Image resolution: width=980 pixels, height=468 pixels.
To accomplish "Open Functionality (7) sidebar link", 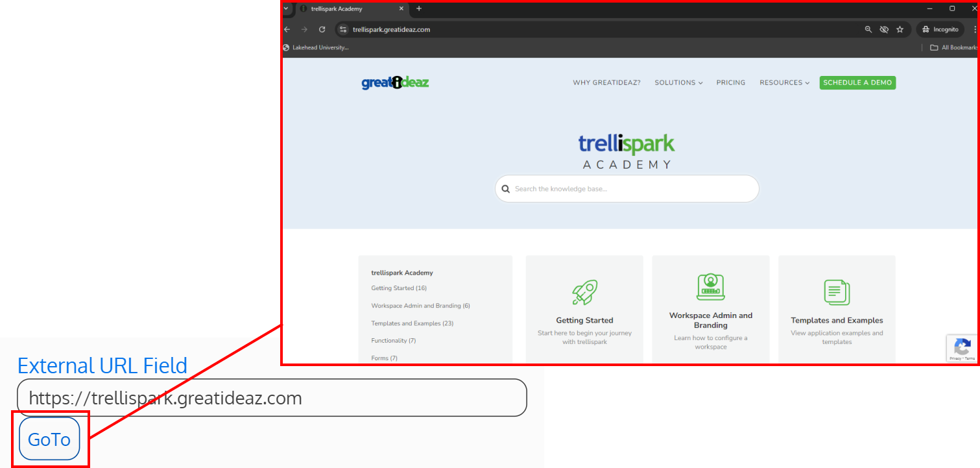I will coord(393,341).
